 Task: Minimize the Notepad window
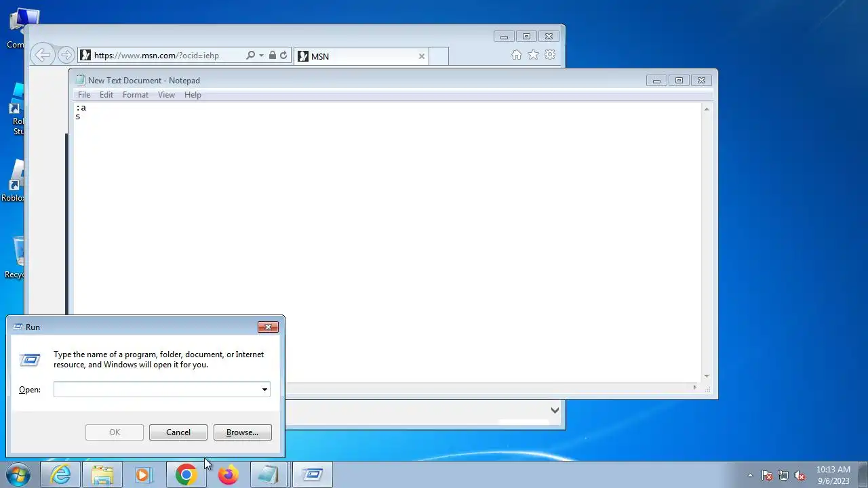pyautogui.click(x=656, y=80)
